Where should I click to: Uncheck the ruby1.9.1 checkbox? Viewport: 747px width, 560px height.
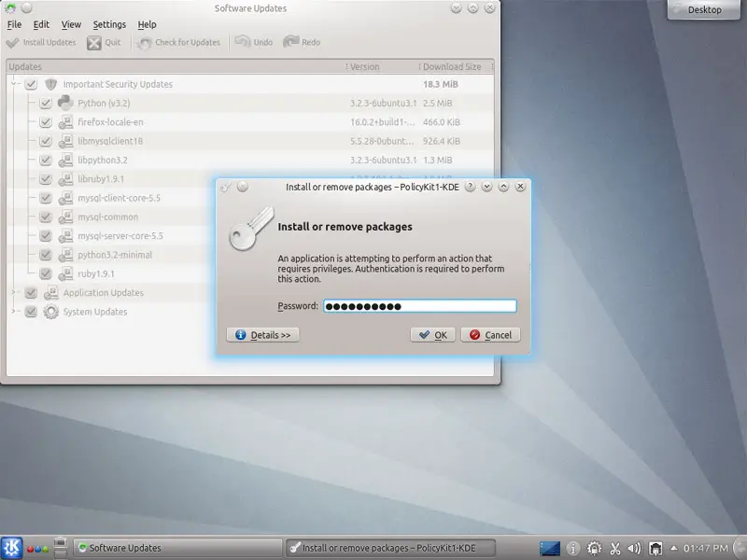point(45,273)
